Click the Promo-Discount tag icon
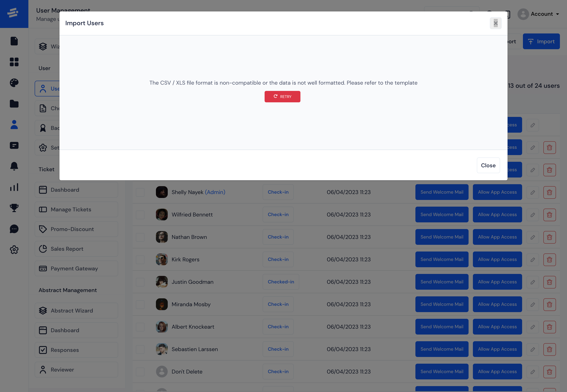The width and height of the screenshot is (567, 392). coord(43,229)
